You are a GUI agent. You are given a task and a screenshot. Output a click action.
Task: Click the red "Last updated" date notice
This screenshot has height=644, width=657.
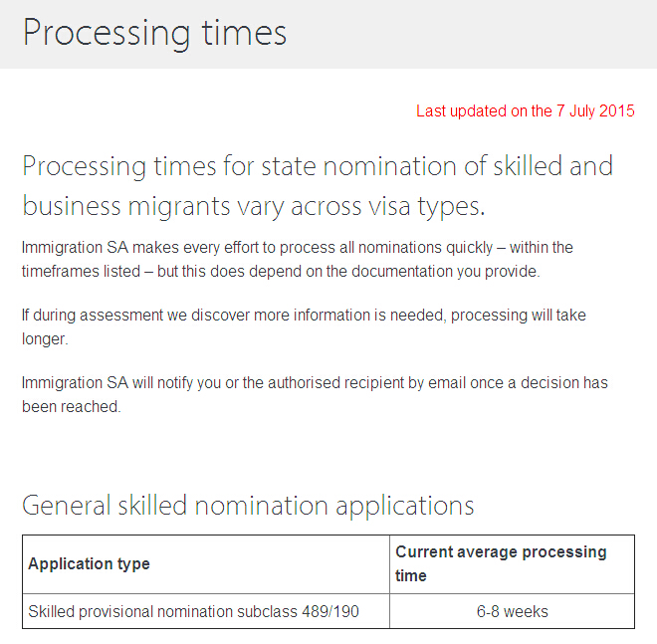click(x=525, y=111)
